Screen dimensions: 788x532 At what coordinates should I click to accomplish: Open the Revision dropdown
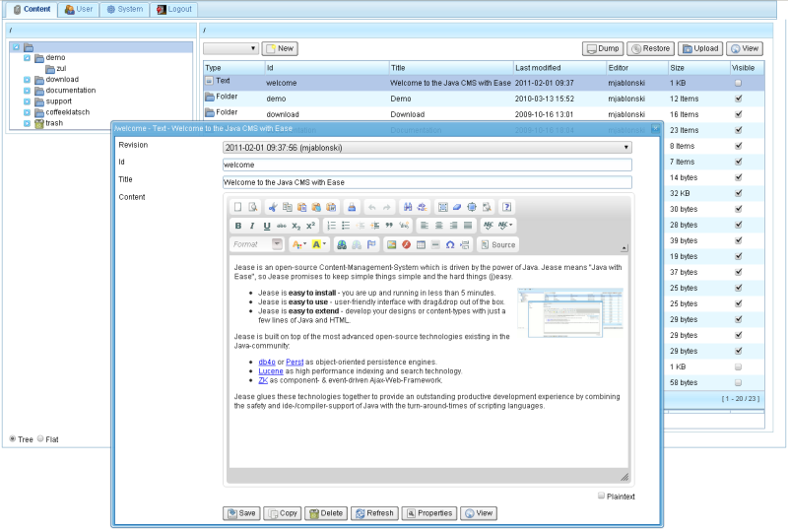click(427, 147)
